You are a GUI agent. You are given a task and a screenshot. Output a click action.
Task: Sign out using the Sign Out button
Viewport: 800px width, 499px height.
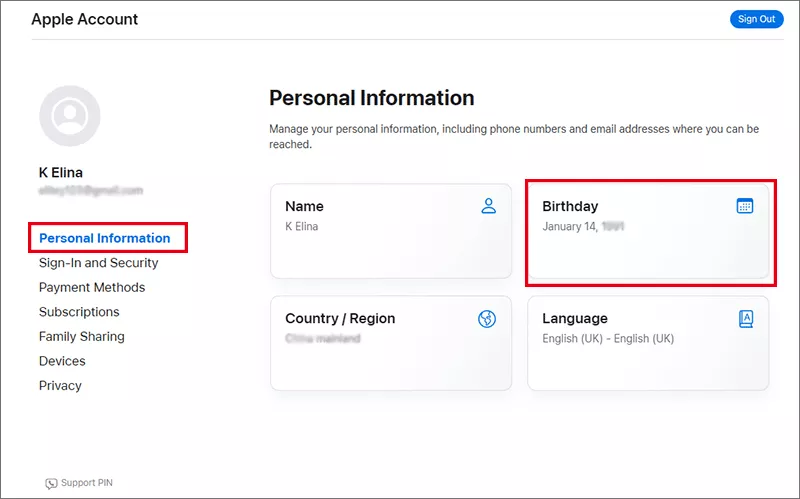pyautogui.click(x=756, y=19)
